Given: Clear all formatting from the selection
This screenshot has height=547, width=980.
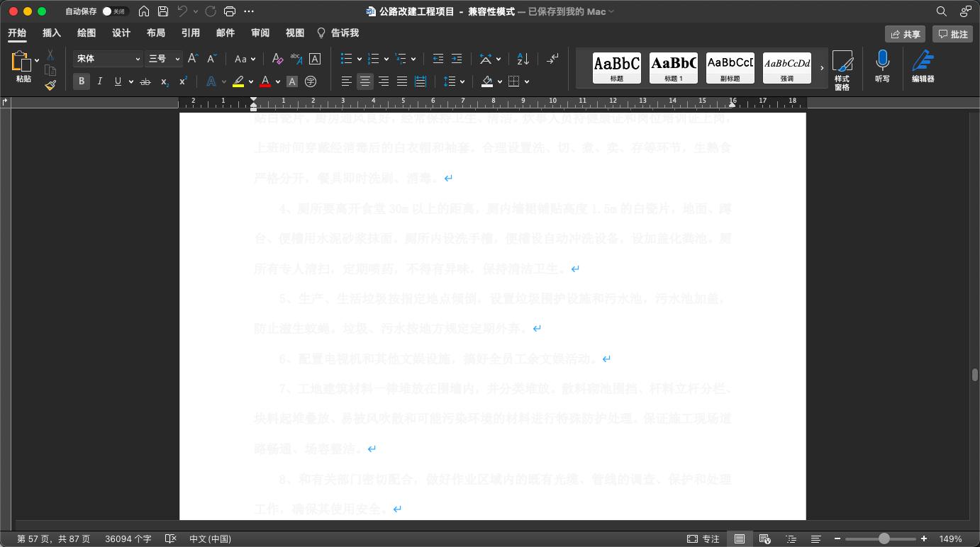Looking at the screenshot, I should (x=277, y=59).
